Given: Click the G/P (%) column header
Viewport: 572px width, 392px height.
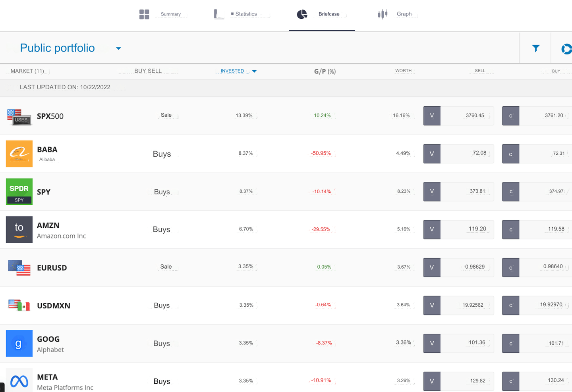Looking at the screenshot, I should (x=325, y=71).
